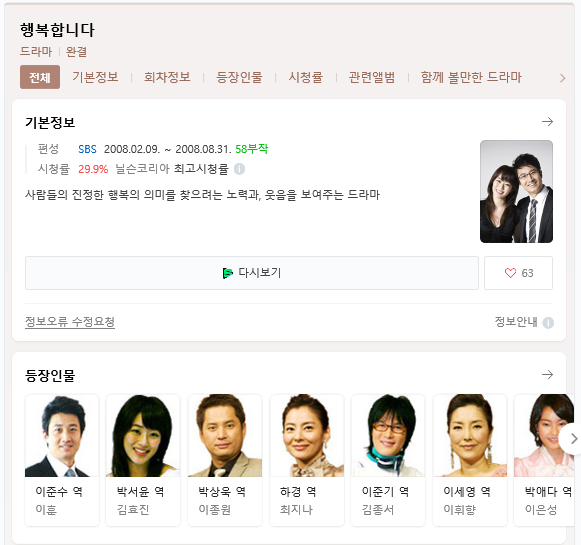Click the info icon next to 최고시청률
Screen dimensions: 581x545
pos(239,169)
